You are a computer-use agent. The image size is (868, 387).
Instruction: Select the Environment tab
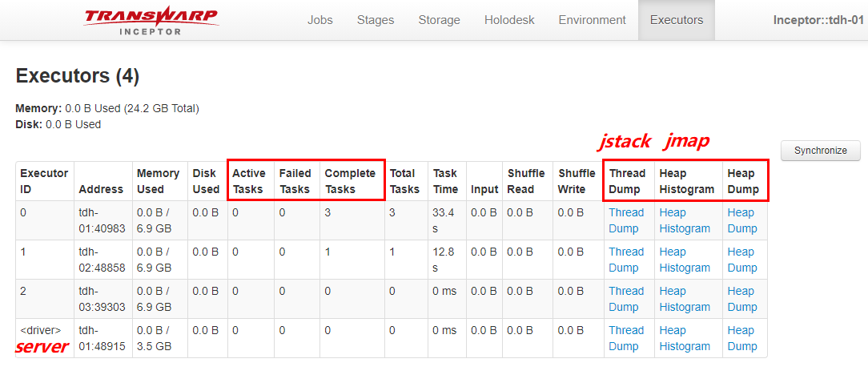[592, 20]
